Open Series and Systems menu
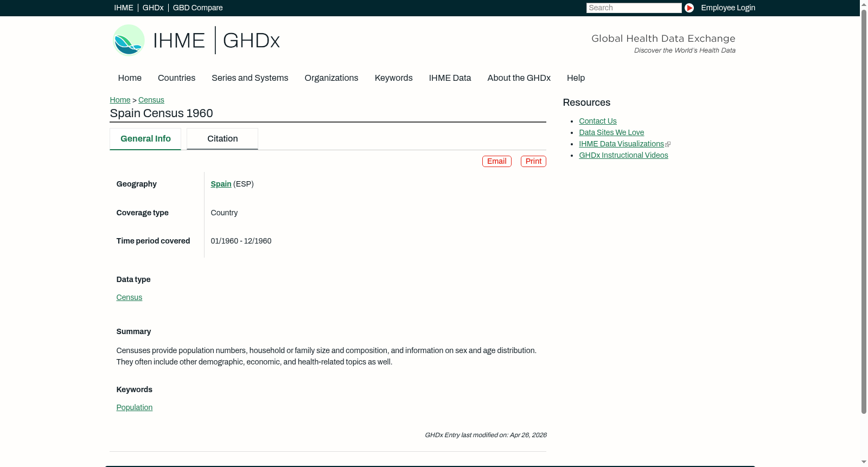The height and width of the screenshot is (467, 868). coord(250,78)
